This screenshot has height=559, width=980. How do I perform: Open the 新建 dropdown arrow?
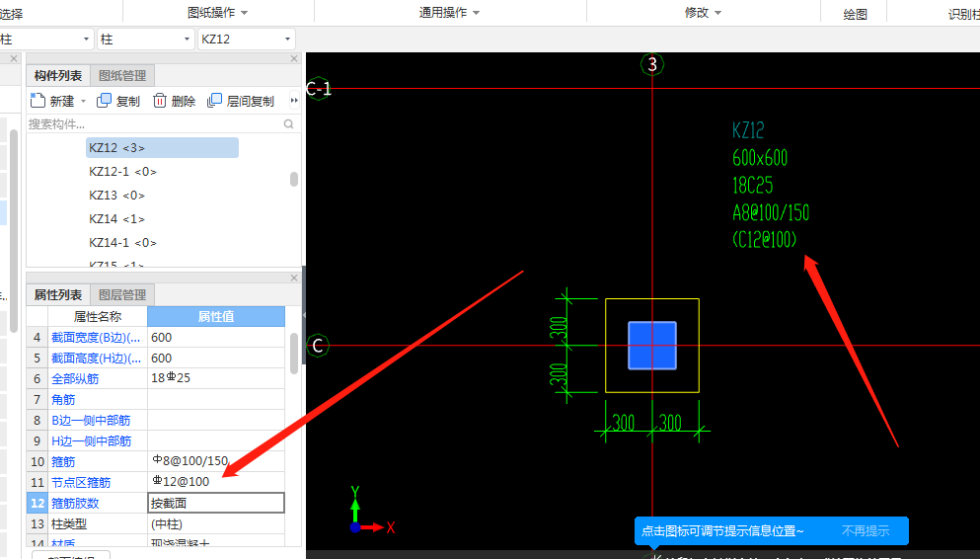coord(83,102)
